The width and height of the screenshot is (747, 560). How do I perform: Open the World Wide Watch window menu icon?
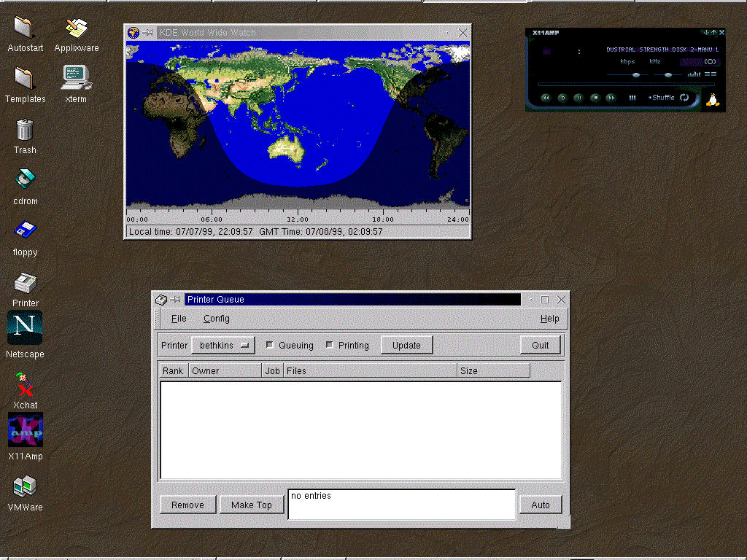[133, 33]
